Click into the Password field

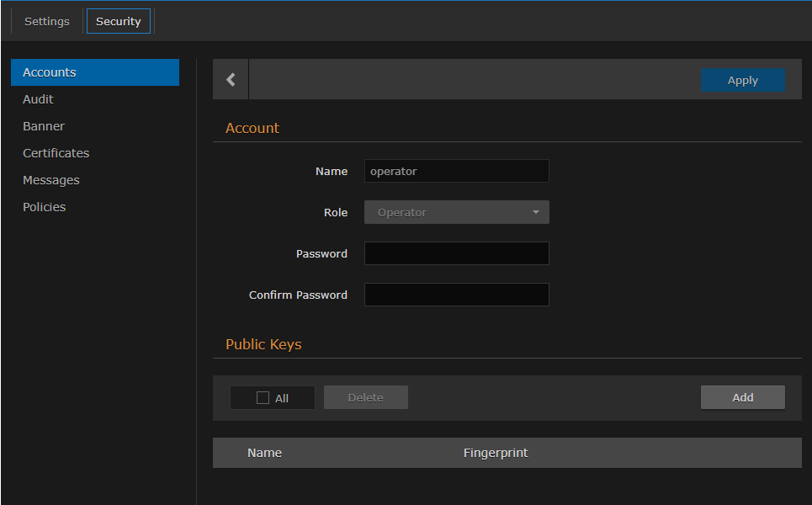(456, 253)
